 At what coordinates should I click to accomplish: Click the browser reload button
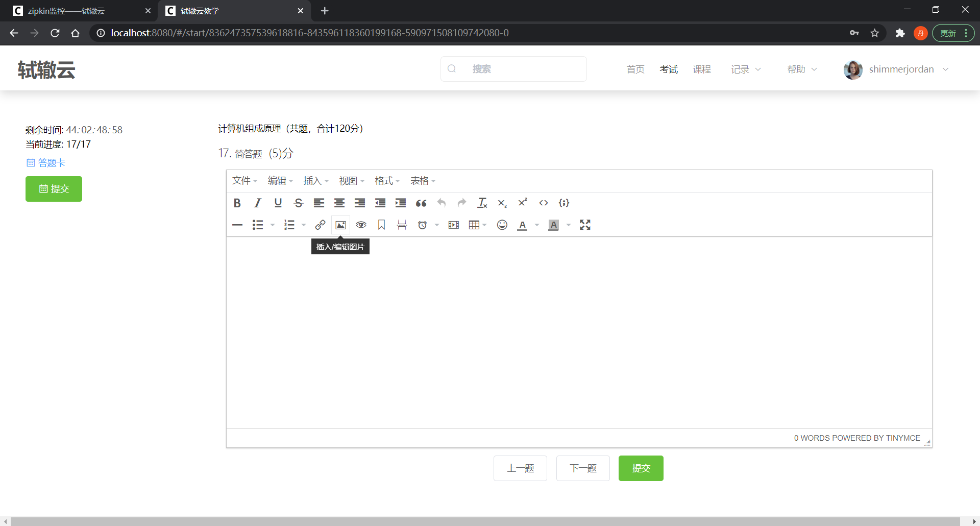55,33
